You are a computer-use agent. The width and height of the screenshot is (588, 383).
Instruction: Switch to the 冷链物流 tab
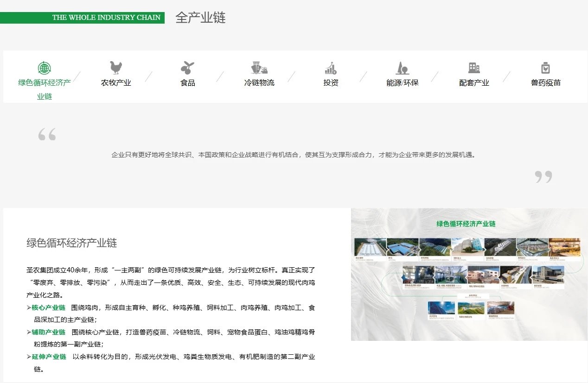pyautogui.click(x=259, y=83)
